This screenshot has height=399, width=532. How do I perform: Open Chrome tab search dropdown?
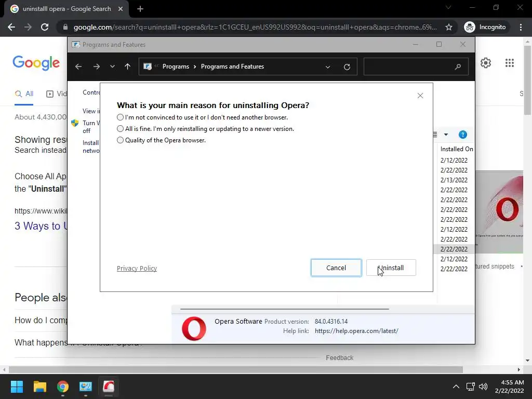pos(448,7)
